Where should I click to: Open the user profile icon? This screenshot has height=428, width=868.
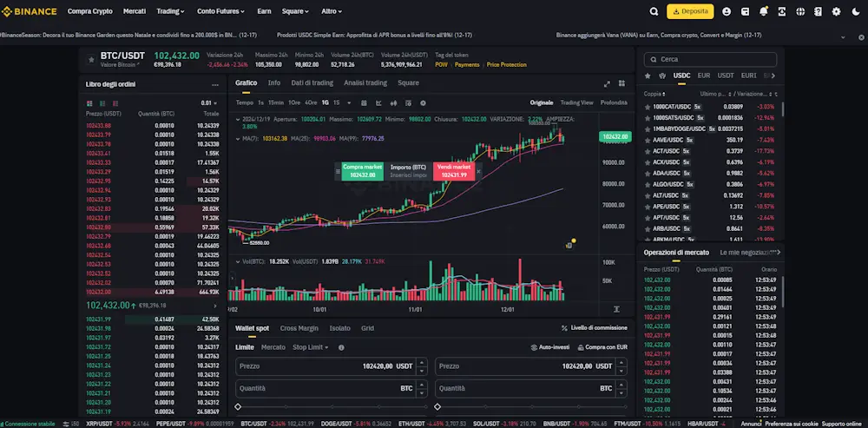(x=727, y=11)
